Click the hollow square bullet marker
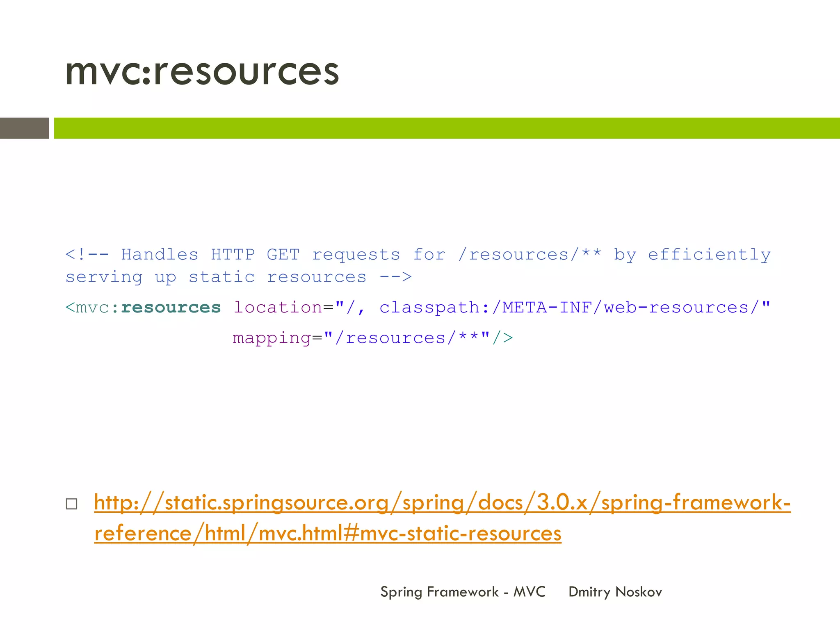Viewport: 840px width, 630px height. pos(71,504)
